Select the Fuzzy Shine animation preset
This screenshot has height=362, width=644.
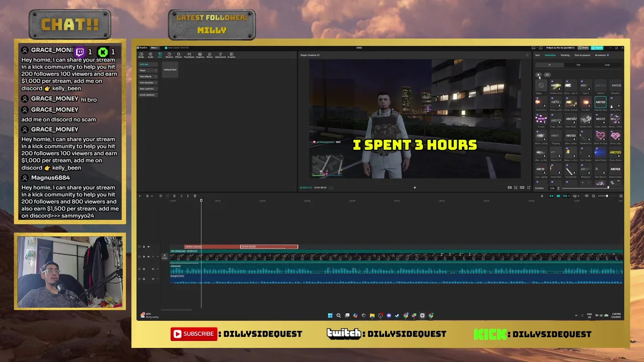tap(615, 153)
